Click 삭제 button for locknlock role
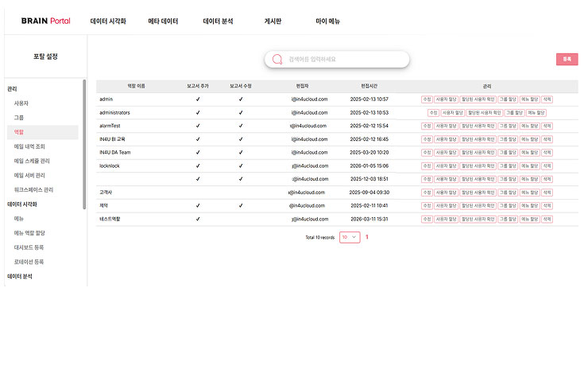 click(547, 166)
